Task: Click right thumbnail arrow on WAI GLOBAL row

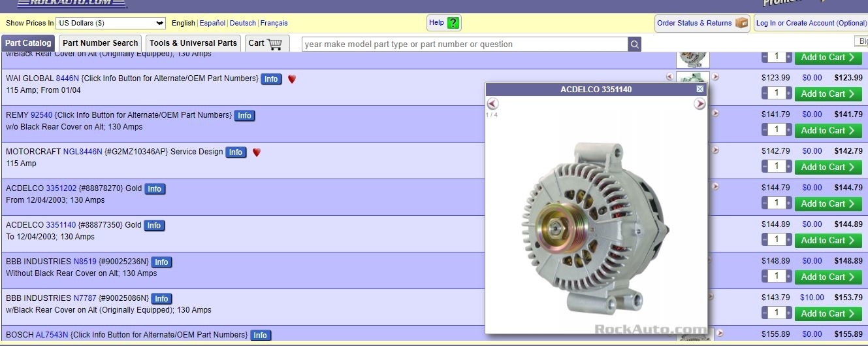Action: click(715, 77)
